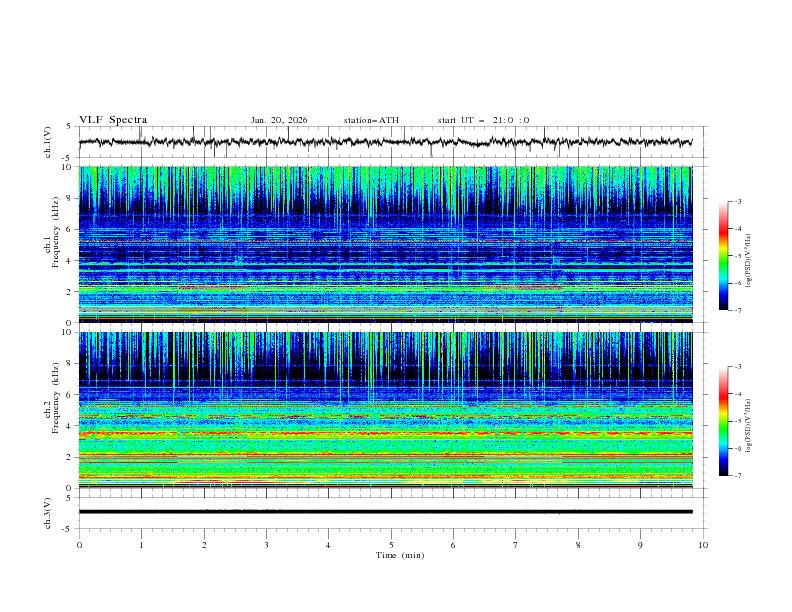The width and height of the screenshot is (792, 612).
Task: Click the '-3' label on ch.1 colorbar
Action: [x=738, y=201]
